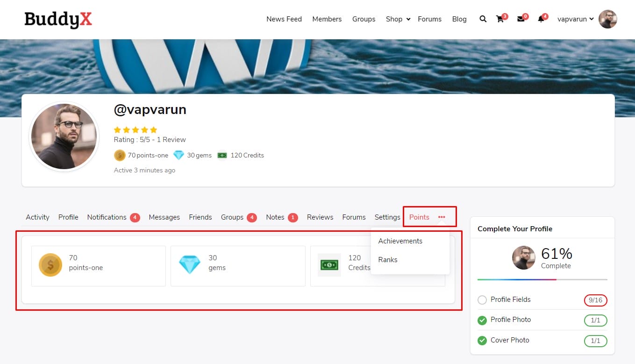
Task: Click the notifications bell icon
Action: pos(541,19)
